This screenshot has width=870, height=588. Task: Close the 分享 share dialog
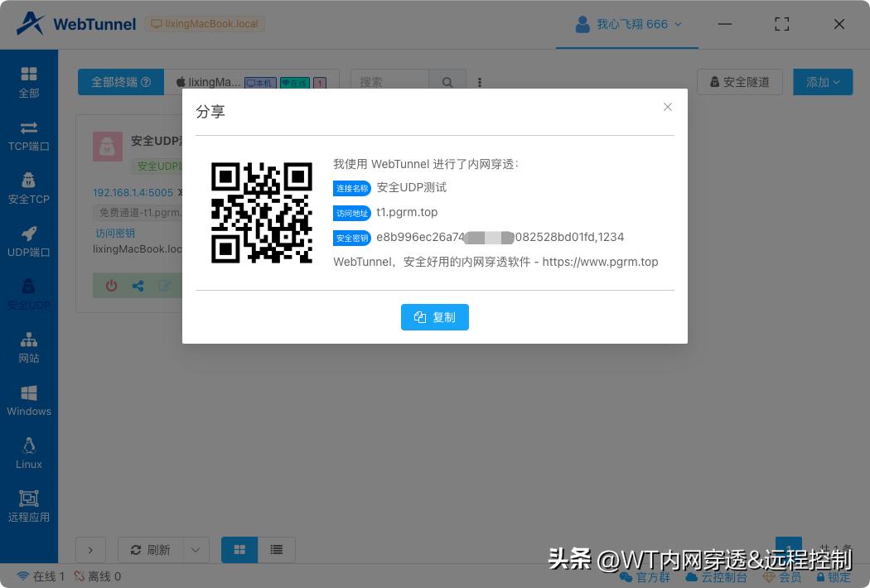coord(668,107)
